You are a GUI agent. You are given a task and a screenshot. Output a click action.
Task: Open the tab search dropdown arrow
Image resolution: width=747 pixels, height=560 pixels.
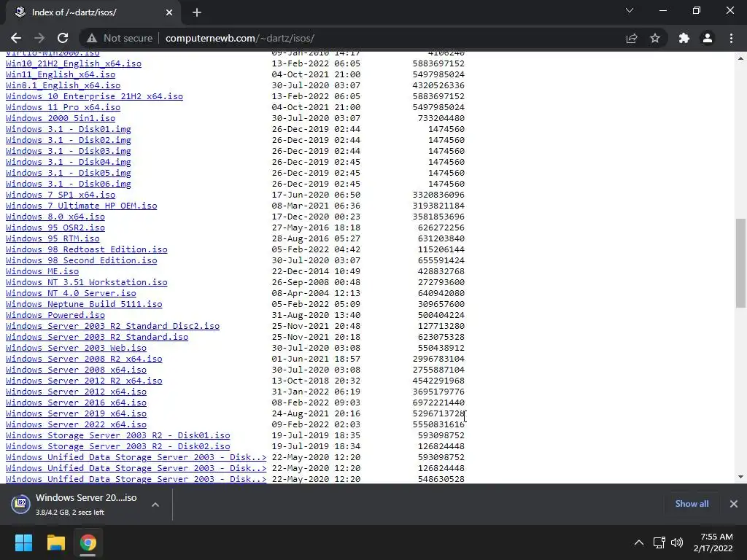pos(630,10)
